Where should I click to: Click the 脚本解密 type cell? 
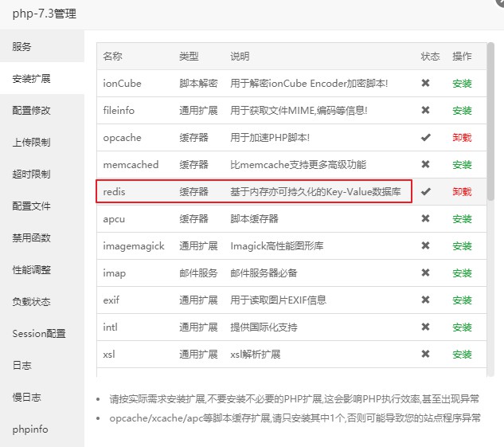click(198, 84)
